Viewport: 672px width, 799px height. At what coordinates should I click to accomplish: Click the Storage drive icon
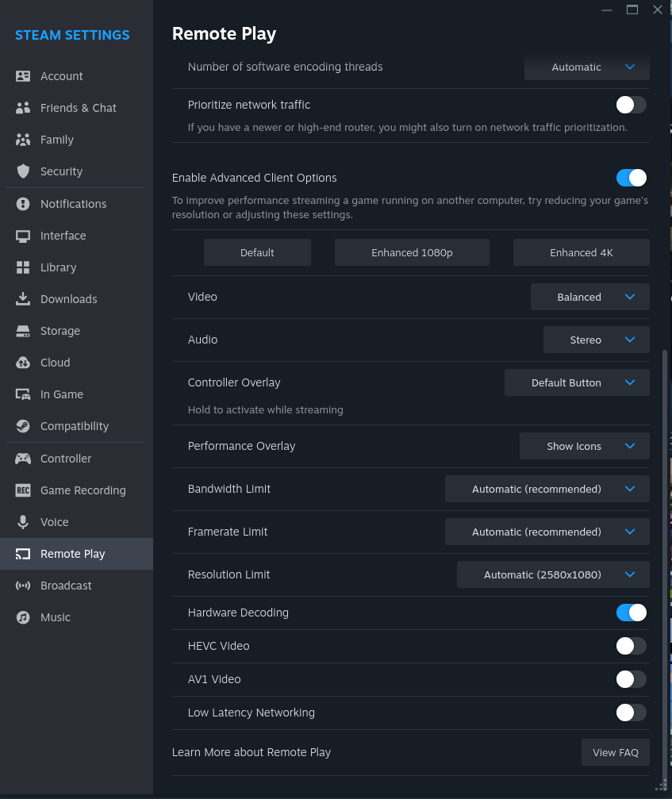click(23, 331)
